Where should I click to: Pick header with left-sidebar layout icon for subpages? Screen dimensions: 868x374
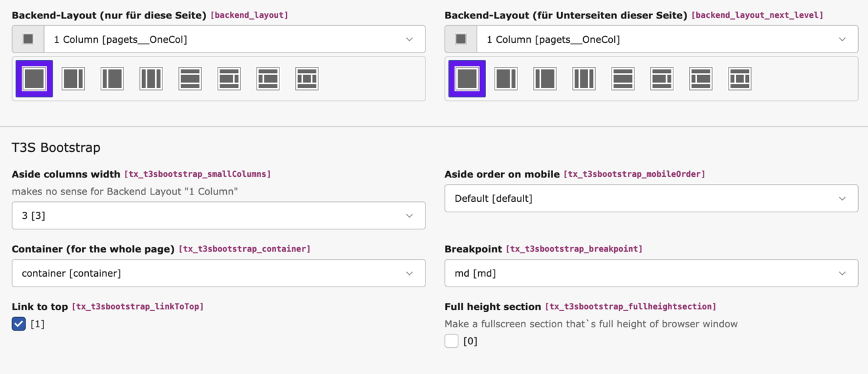point(700,79)
